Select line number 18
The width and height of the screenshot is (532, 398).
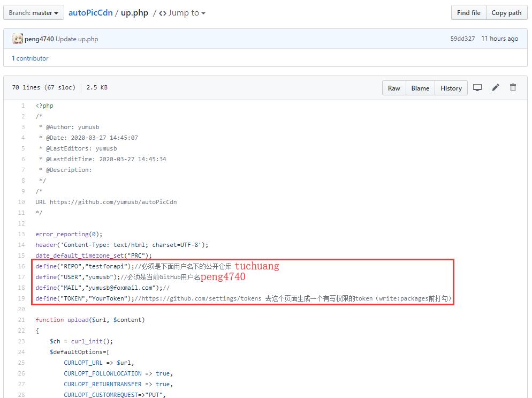[x=21, y=288]
